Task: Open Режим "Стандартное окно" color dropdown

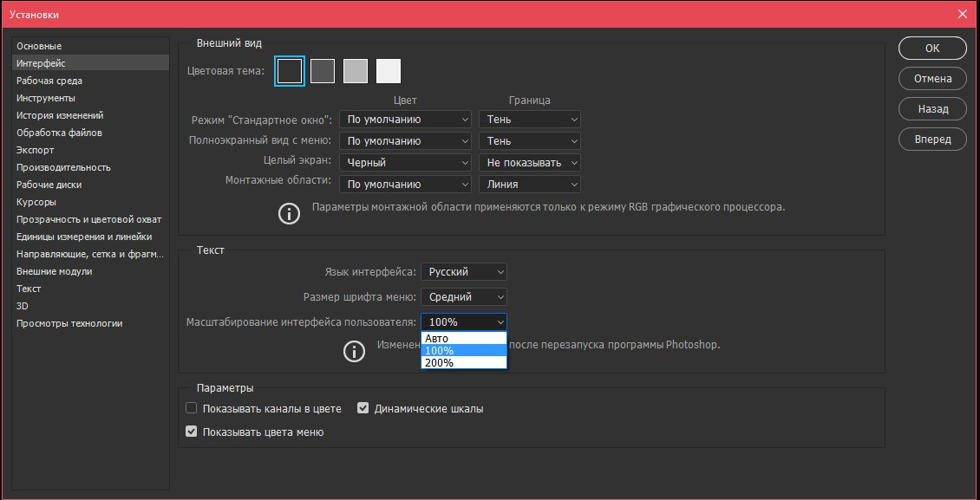Action: click(x=405, y=120)
